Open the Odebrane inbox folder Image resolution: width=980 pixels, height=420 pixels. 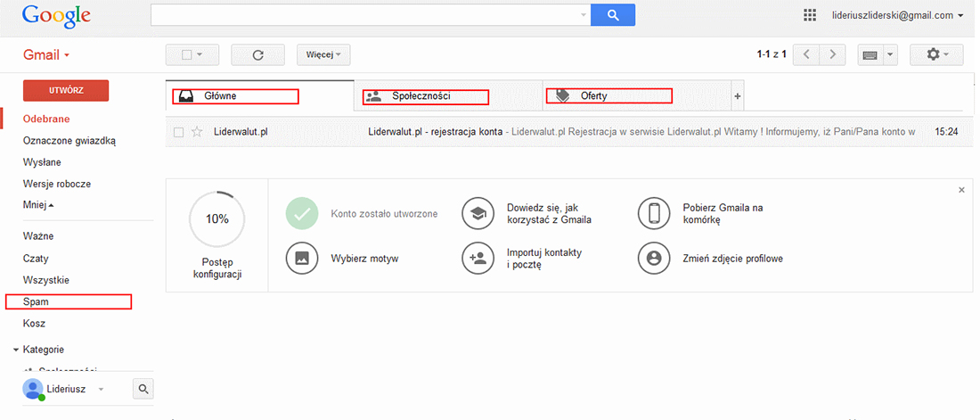(46, 119)
